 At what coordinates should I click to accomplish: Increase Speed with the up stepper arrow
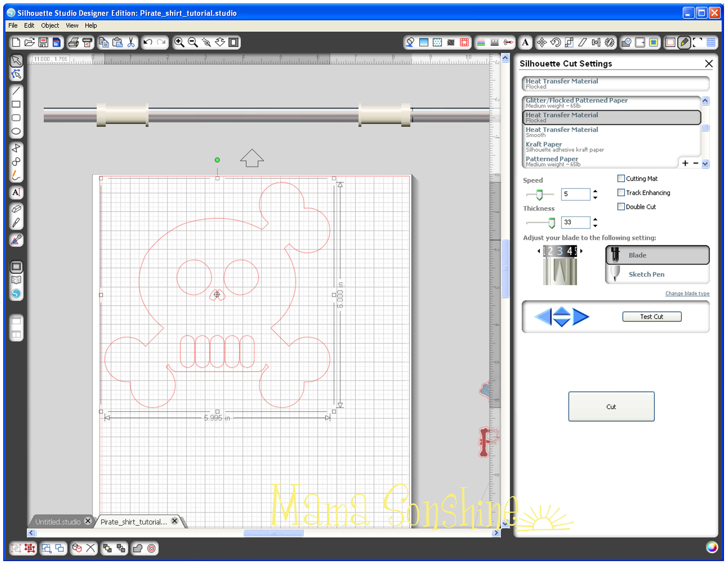pos(595,191)
